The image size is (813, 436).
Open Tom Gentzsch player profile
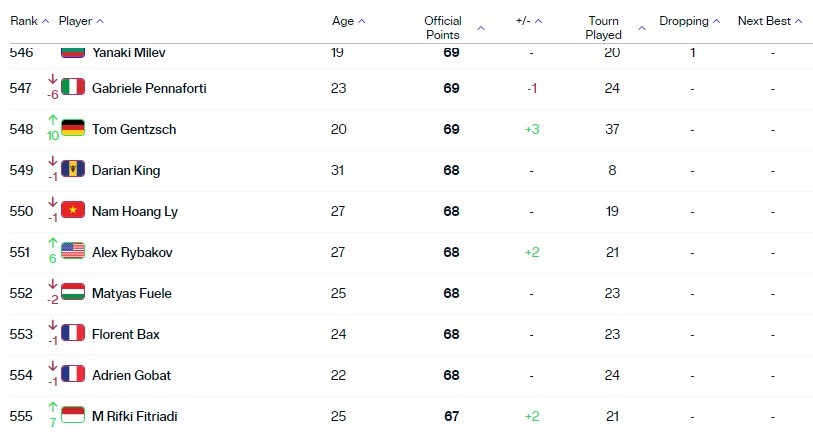tap(134, 129)
